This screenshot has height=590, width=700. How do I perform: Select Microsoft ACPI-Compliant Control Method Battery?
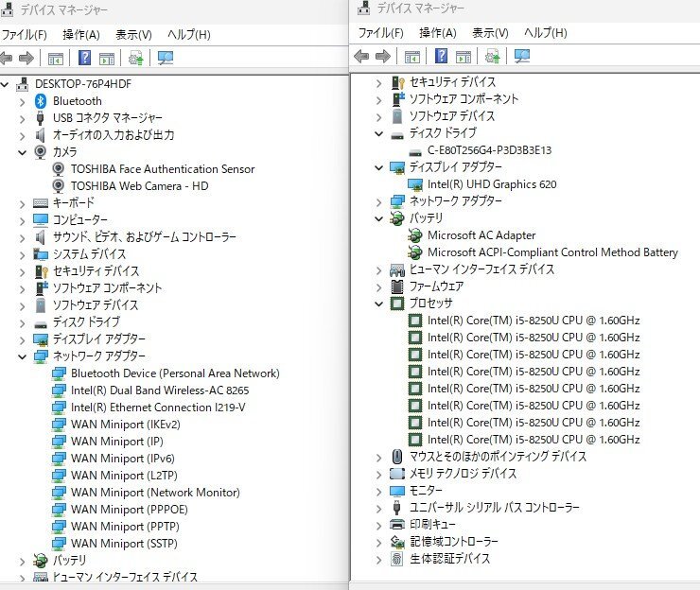pyautogui.click(x=552, y=252)
